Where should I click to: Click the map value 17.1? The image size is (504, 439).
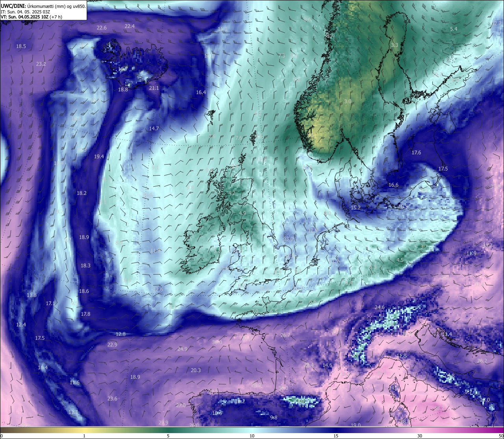[50, 303]
